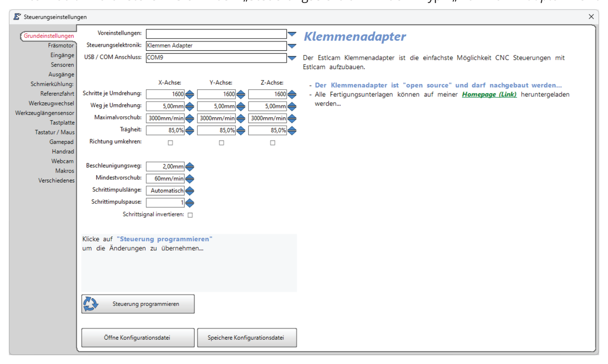Adjust Mindestvorschub spinner arrows
608x364 pixels.
pyautogui.click(x=190, y=179)
